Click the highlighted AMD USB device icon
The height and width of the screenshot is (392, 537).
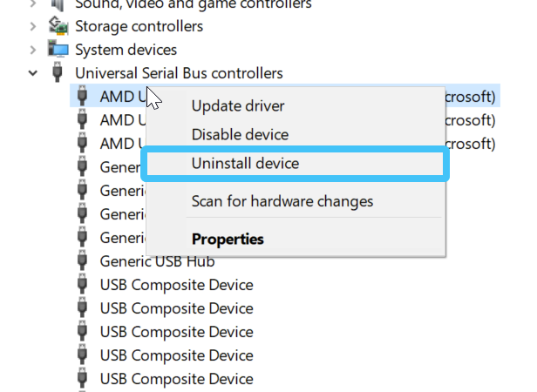(82, 97)
